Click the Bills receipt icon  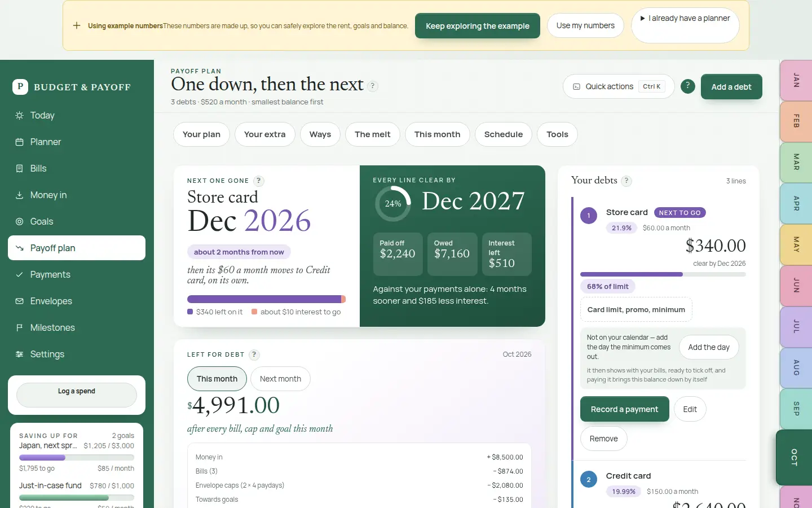pyautogui.click(x=19, y=168)
